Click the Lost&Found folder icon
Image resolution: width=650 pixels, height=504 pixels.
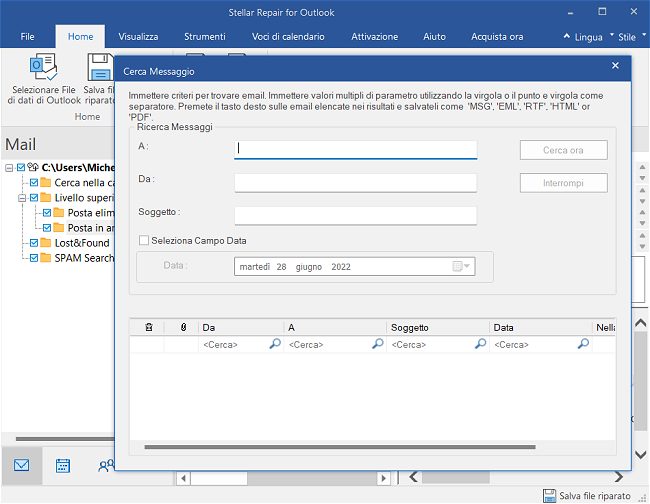46,243
